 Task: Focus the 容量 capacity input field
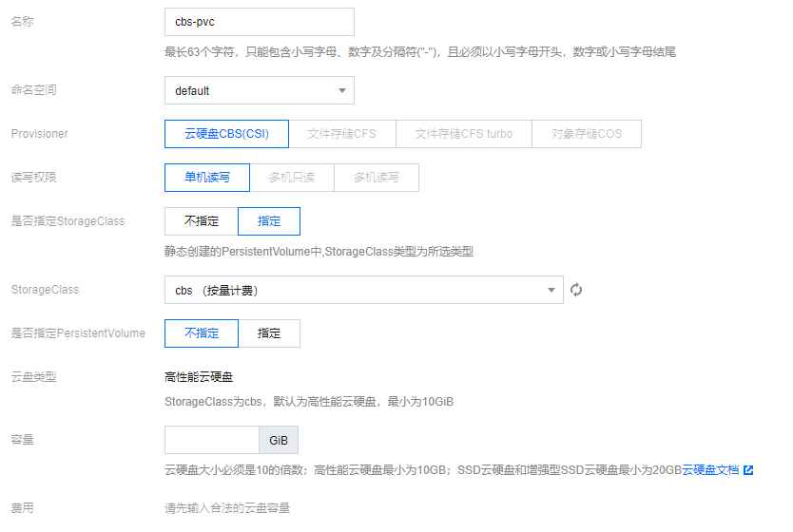click(x=212, y=440)
